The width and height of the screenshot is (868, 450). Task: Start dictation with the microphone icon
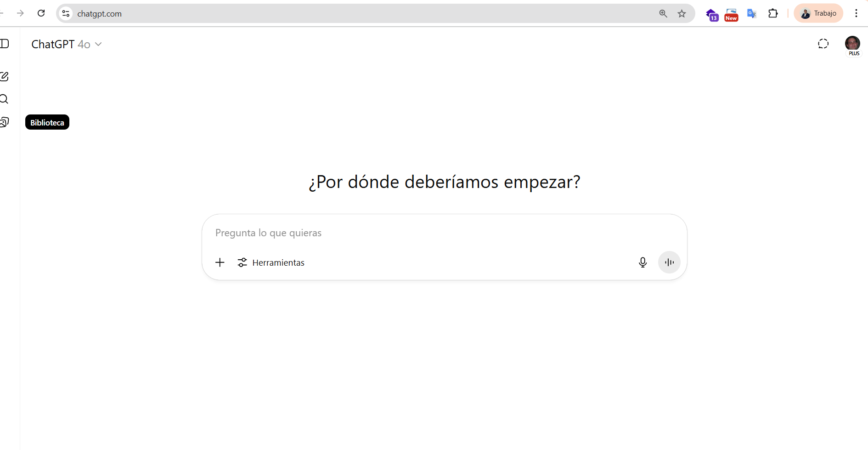[643, 262]
